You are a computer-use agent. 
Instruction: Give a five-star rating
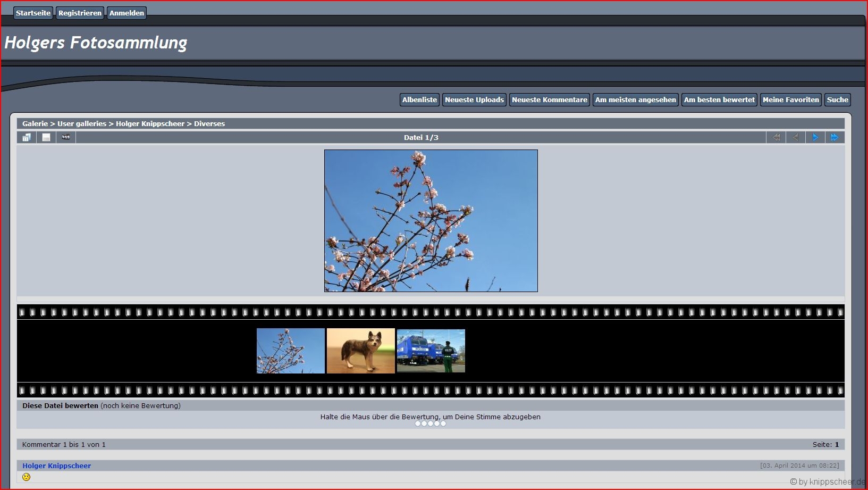(x=443, y=423)
